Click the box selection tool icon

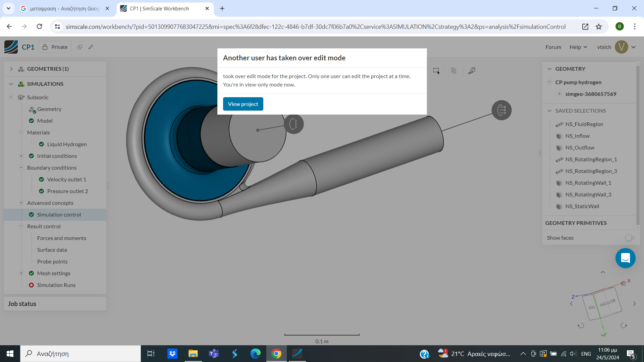[x=436, y=71]
